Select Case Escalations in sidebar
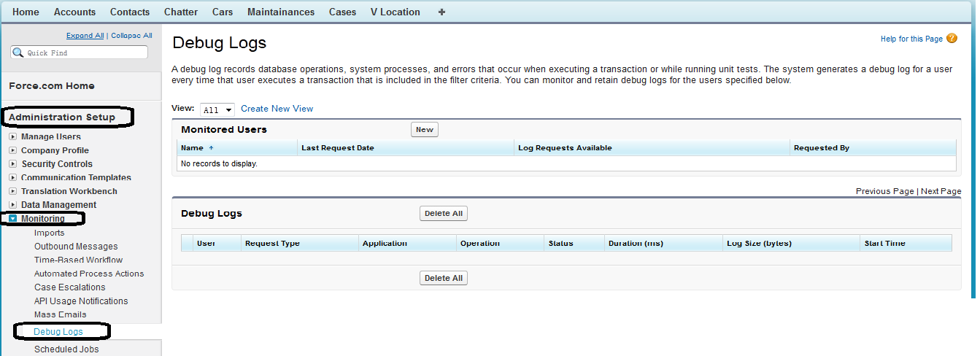 pos(70,287)
